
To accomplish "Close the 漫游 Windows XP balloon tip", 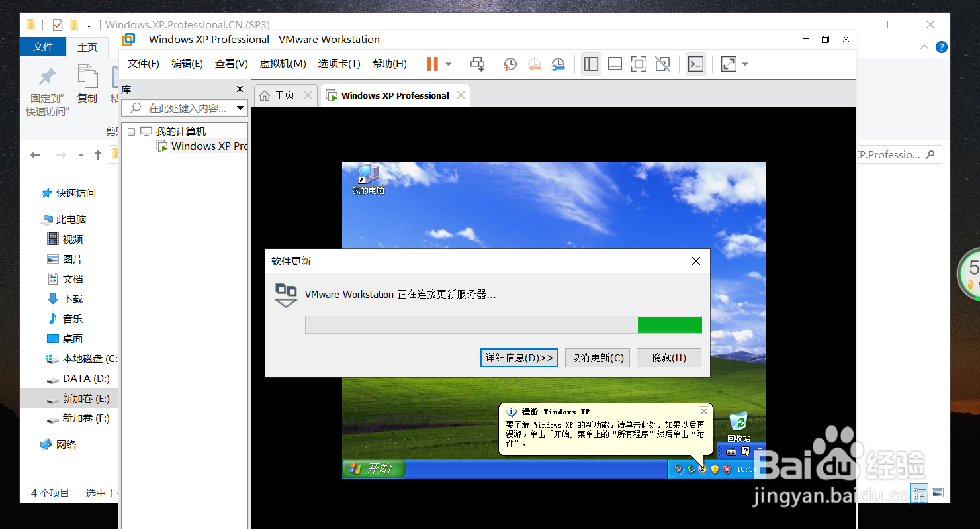I will tap(704, 411).
